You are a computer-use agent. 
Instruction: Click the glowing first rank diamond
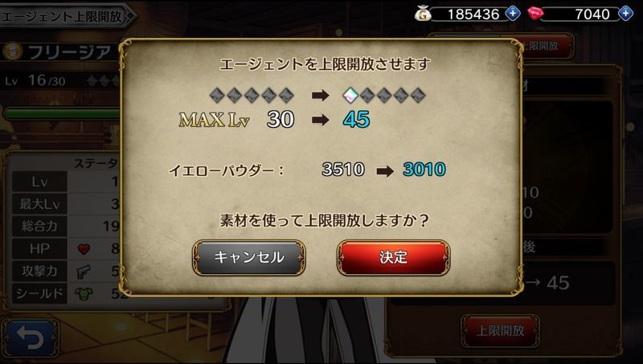click(350, 96)
